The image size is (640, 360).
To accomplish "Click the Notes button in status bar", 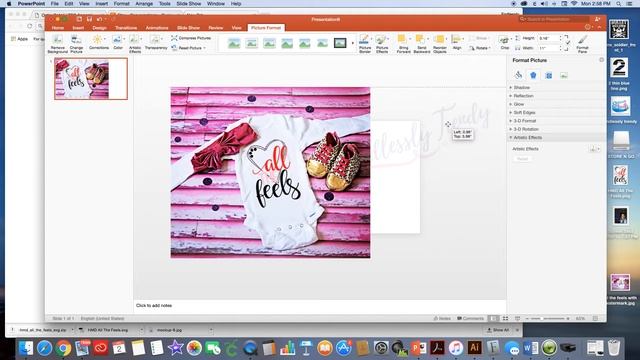I will [442, 318].
